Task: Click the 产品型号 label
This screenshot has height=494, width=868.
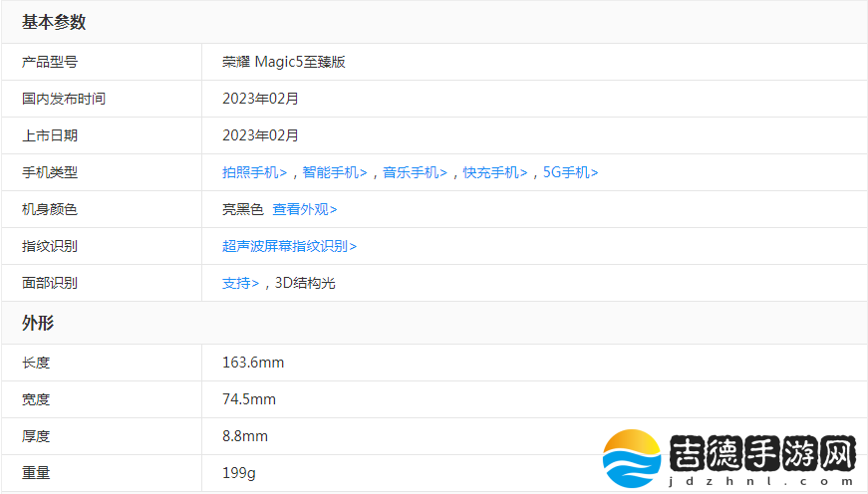Action: click(x=50, y=62)
